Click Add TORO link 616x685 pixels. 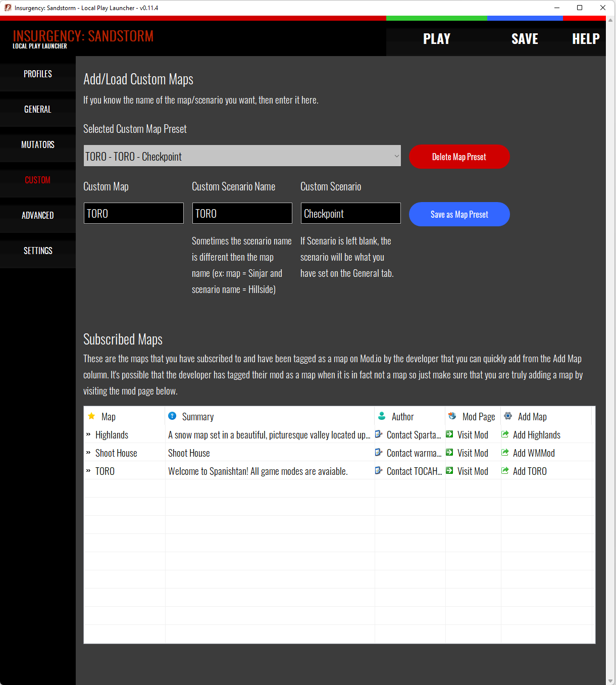(x=530, y=471)
